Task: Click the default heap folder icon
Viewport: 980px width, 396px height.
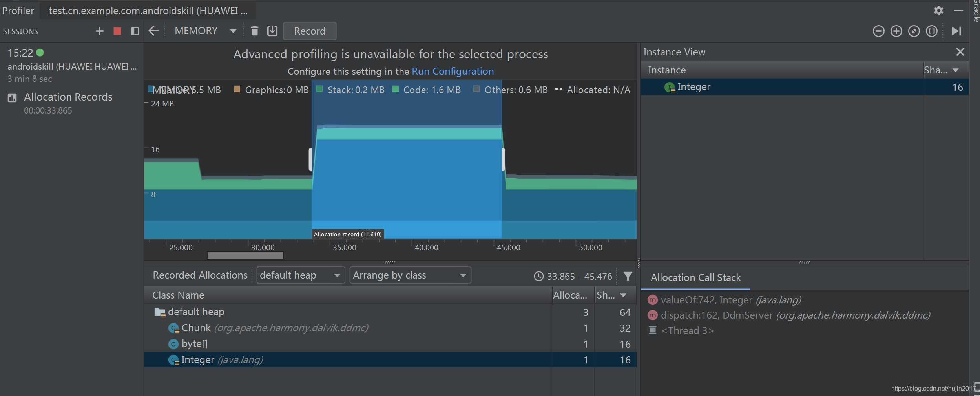Action: click(160, 312)
